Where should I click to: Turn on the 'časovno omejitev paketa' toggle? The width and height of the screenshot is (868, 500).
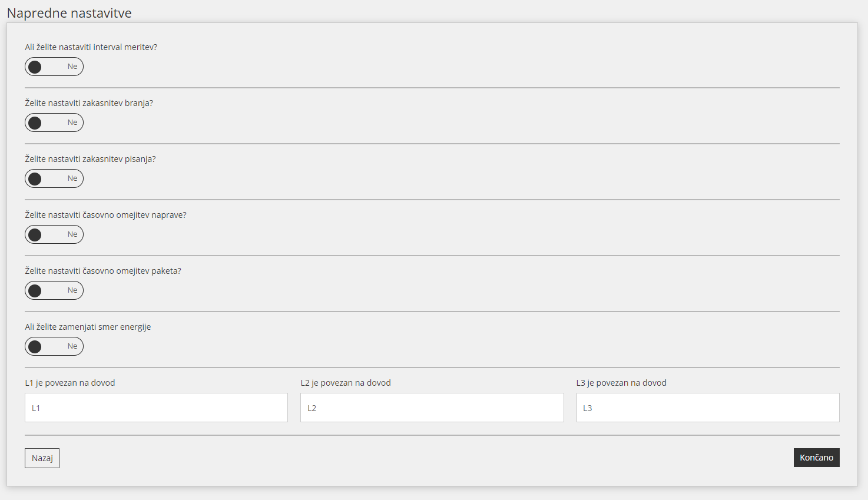54,290
